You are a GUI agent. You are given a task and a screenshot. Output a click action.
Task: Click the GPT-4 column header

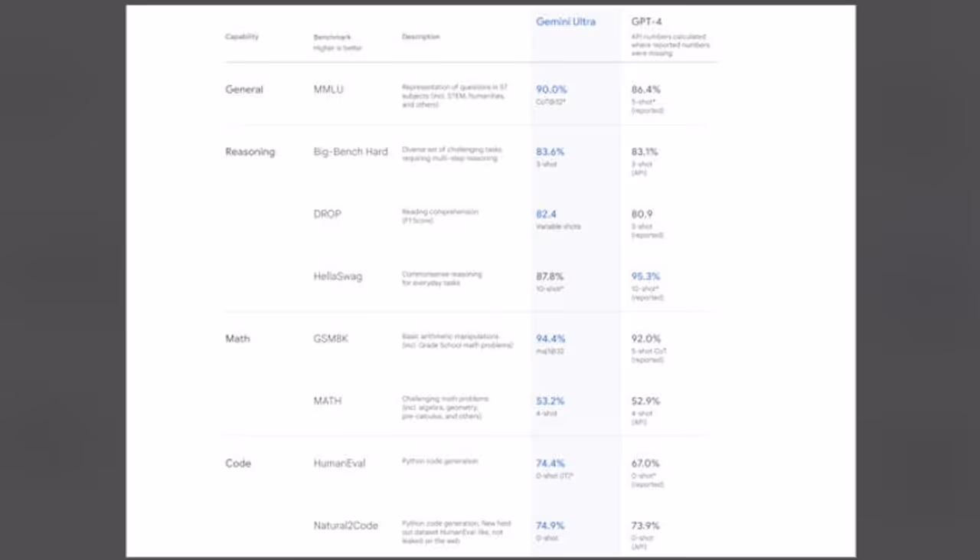point(646,21)
